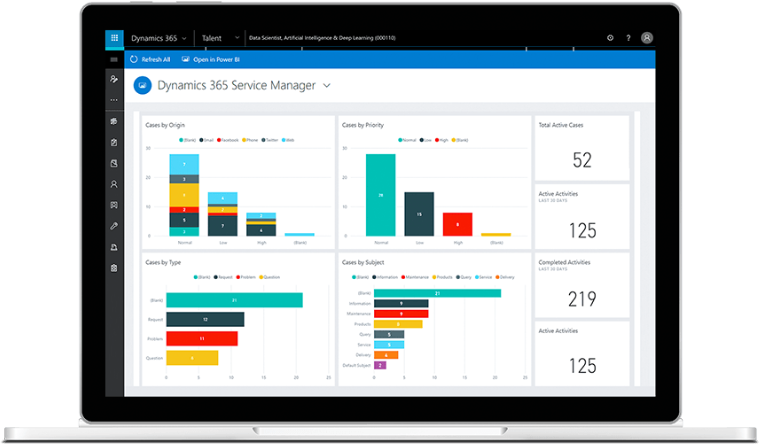Image resolution: width=759 pixels, height=444 pixels.
Task: Click the stamp tray sidebar icon
Action: pyautogui.click(x=114, y=247)
